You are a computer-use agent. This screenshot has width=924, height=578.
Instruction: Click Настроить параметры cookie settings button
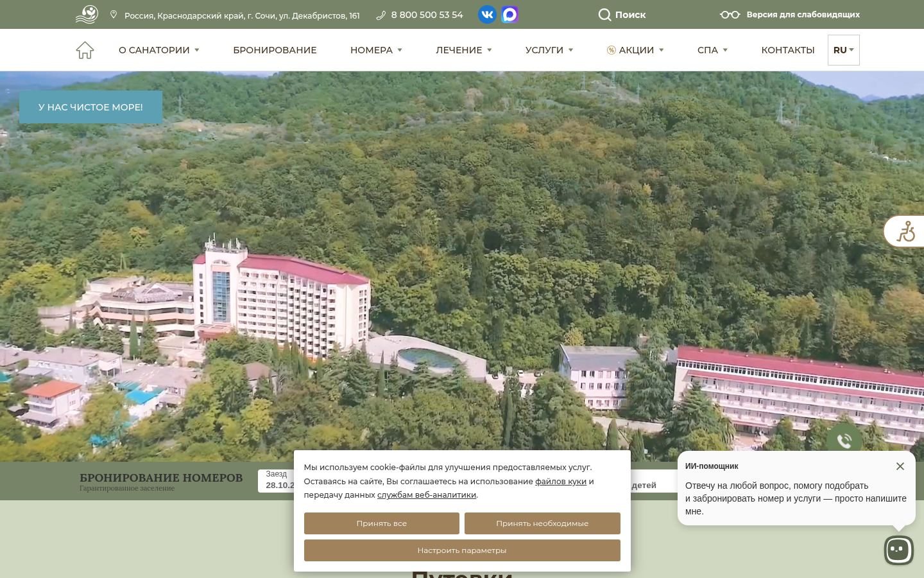coord(462,550)
